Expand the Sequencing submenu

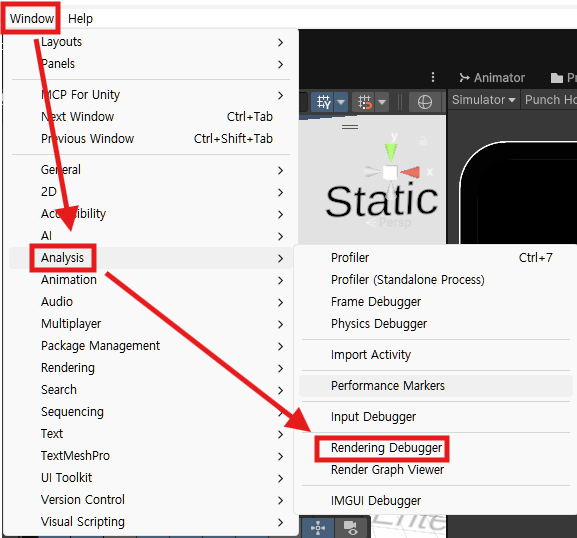(151, 412)
